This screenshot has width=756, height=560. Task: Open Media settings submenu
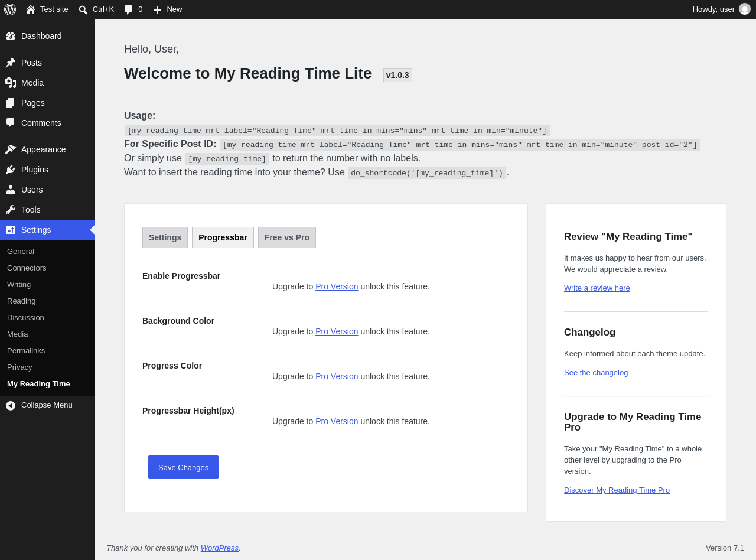(x=47, y=334)
